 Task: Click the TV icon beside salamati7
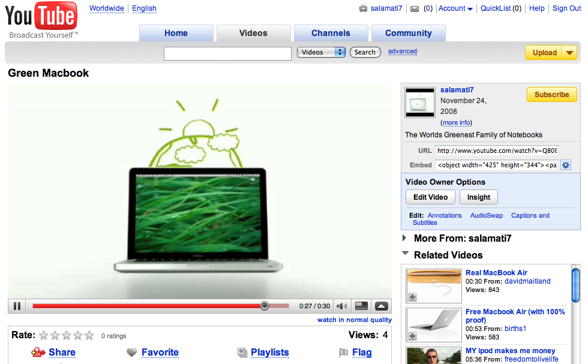tap(363, 8)
